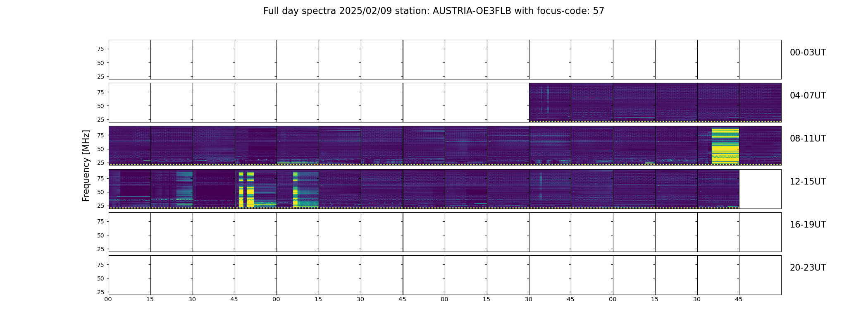Viewport: 868px width, 331px height.
Task: Click the "75" tick label of the 00-03UT row
Action: 100,49
